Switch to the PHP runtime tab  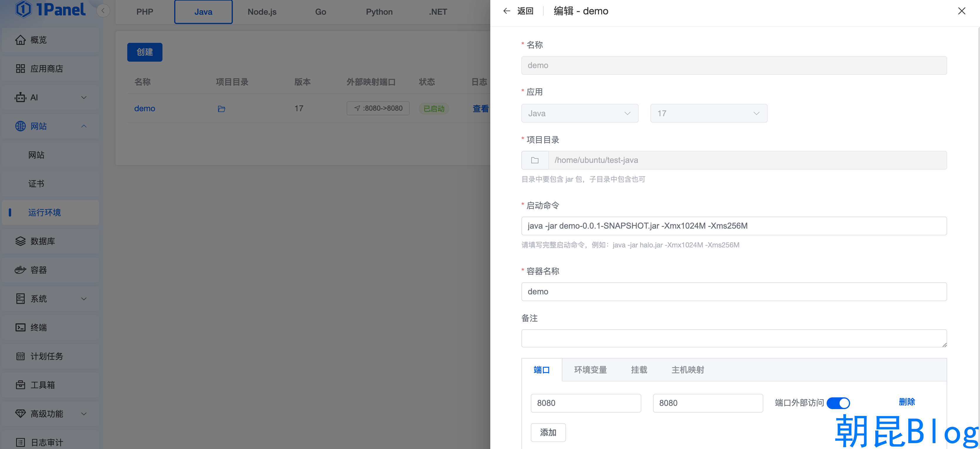click(145, 12)
